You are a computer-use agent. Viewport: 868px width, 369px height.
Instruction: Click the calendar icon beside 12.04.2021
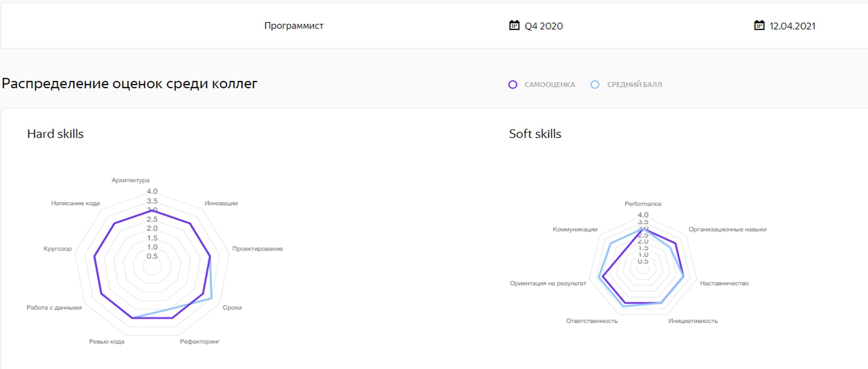(759, 25)
